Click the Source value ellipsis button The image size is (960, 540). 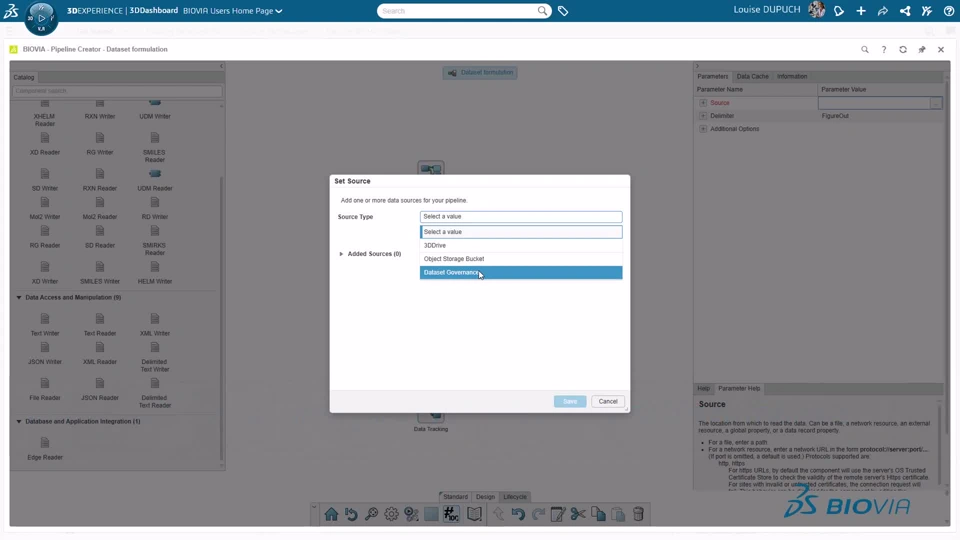[936, 103]
